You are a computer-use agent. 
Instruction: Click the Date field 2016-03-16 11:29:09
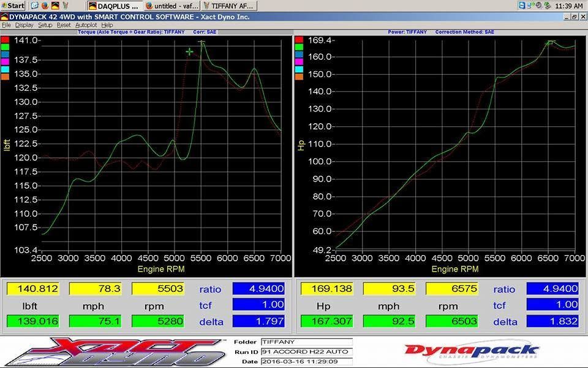[x=307, y=362]
